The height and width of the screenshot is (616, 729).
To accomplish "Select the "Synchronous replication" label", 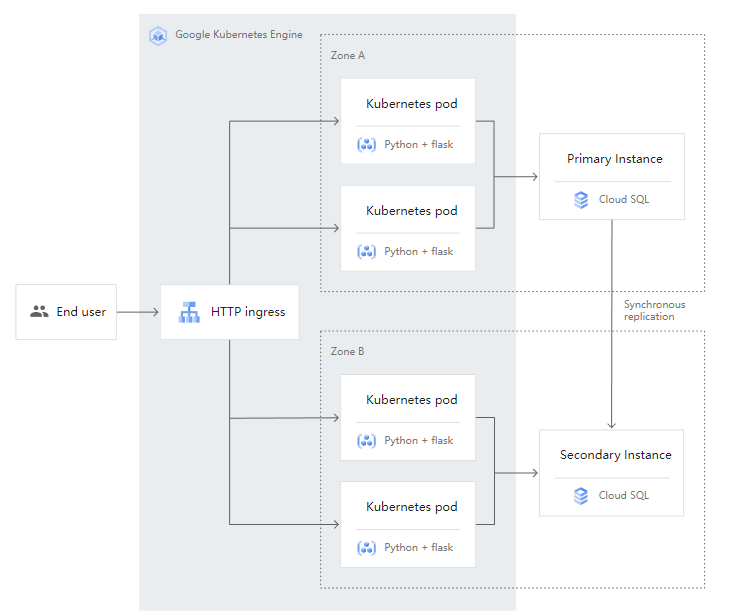I will pyautogui.click(x=655, y=311).
